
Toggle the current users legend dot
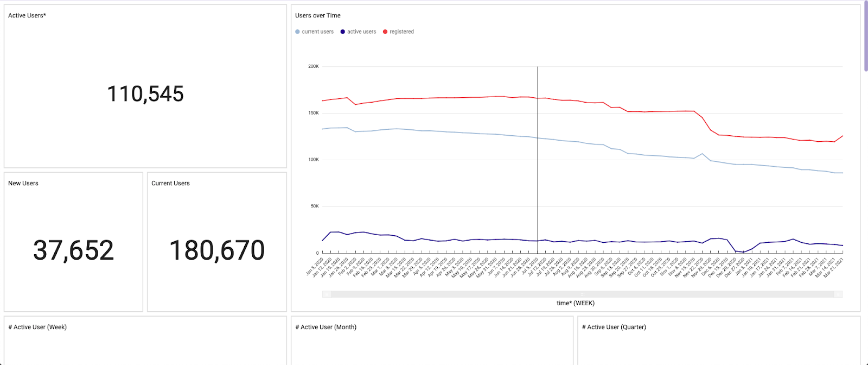[x=297, y=32]
